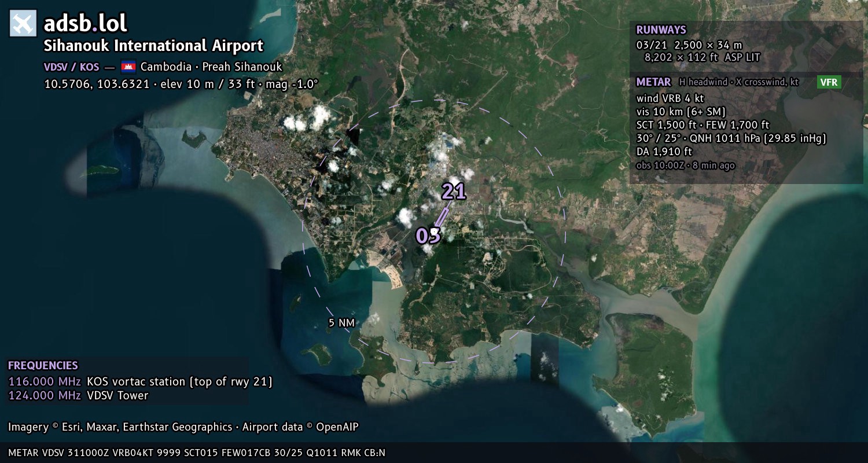Click the runway 21 end marker
This screenshot has height=463, width=868.
click(x=454, y=192)
